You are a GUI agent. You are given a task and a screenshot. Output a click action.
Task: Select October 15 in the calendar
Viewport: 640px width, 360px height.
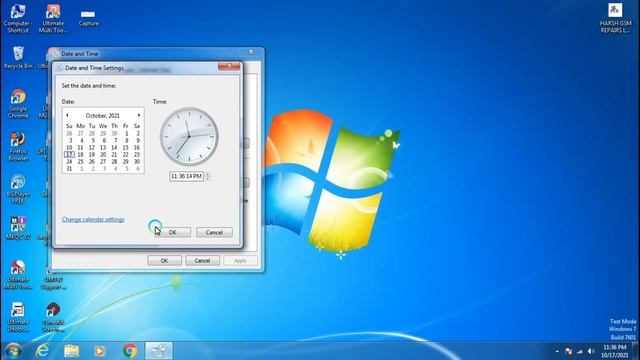click(x=126, y=148)
